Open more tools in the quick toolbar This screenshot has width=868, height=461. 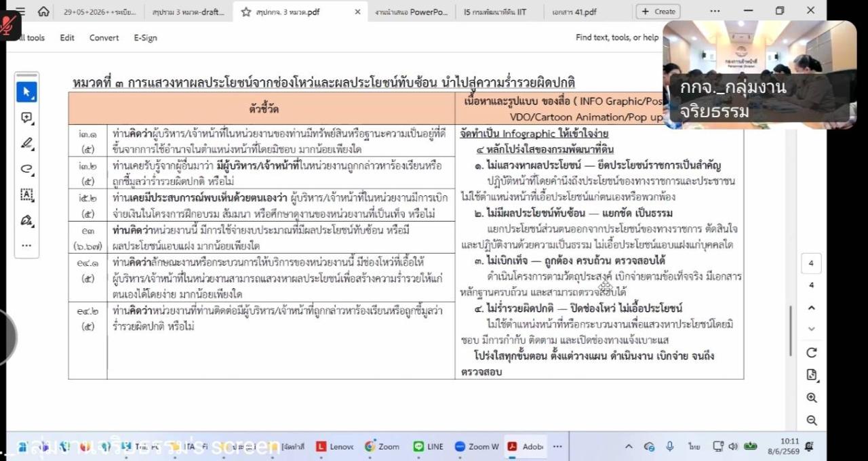point(27,245)
